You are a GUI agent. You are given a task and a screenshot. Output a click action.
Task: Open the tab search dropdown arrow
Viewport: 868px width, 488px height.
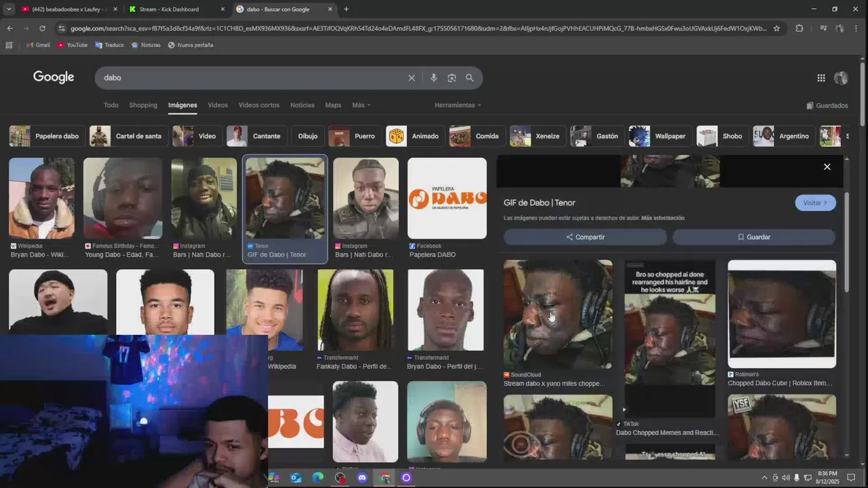coord(9,9)
